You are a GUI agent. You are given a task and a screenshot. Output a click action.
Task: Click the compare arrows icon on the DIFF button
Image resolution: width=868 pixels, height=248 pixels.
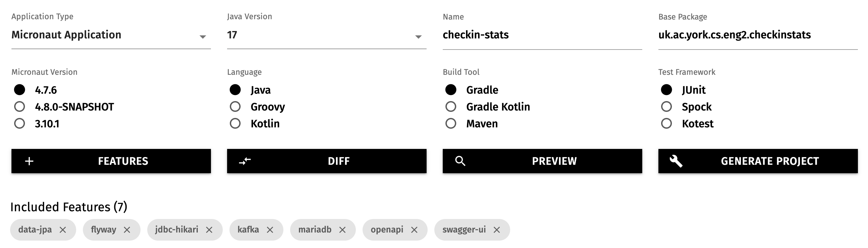pyautogui.click(x=246, y=161)
